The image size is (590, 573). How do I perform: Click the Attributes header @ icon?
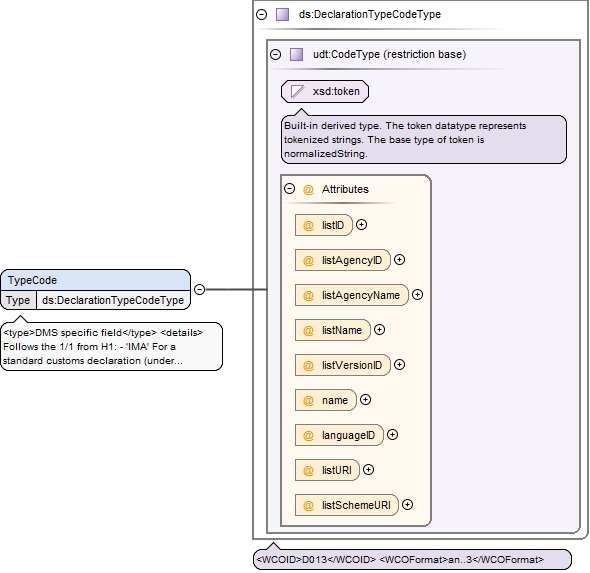click(x=308, y=189)
